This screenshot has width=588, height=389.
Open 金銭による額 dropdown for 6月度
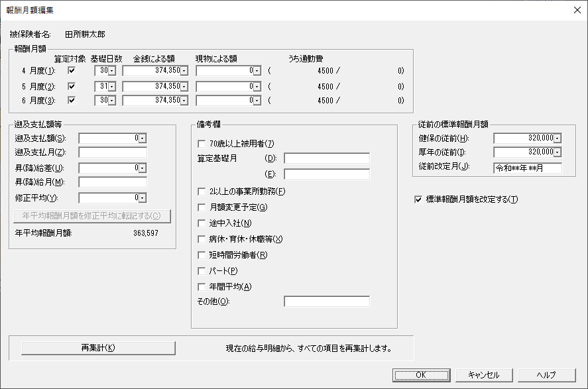point(184,101)
